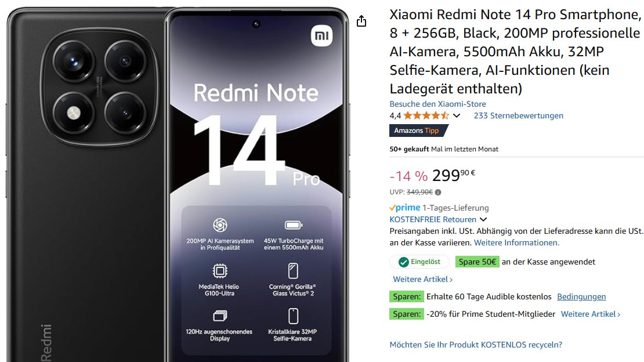Toggle the Eingelöst coupon badge
644x362 pixels.
[419, 262]
